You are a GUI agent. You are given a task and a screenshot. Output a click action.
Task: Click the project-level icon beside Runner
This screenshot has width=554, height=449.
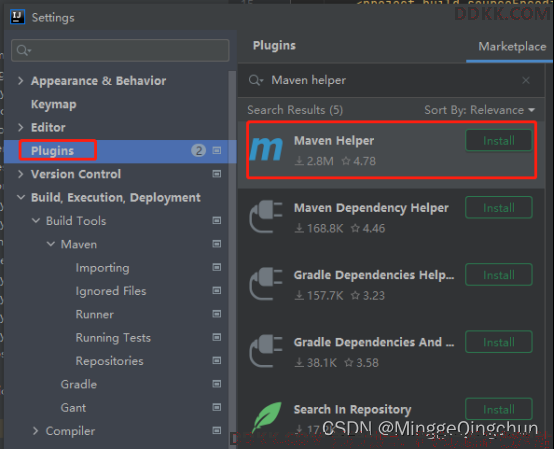point(217,314)
